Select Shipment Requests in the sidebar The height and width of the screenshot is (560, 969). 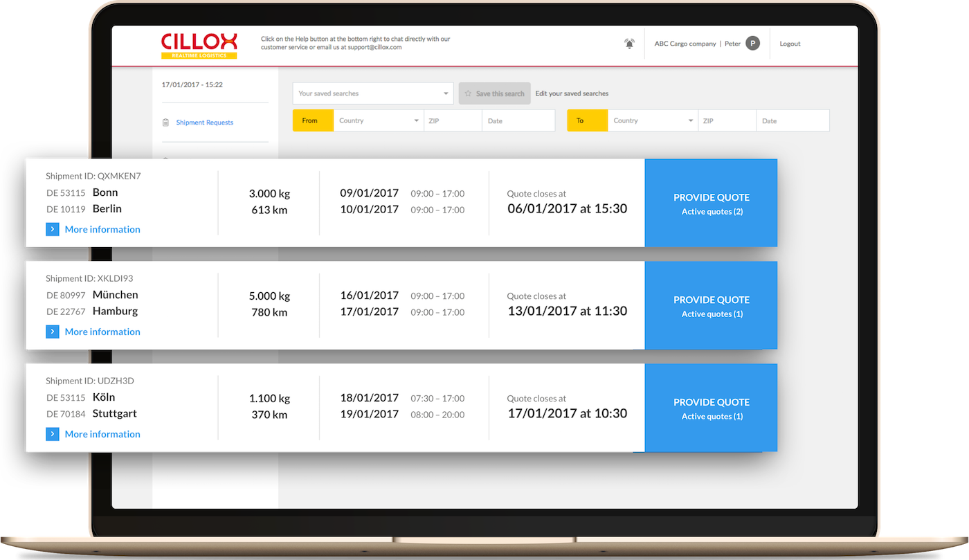203,122
